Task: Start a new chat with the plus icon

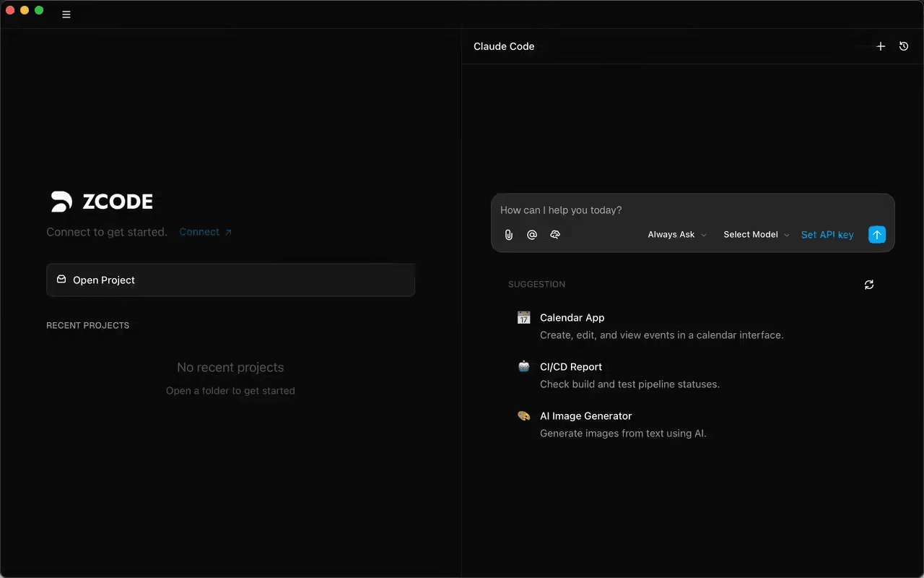Action: coord(881,46)
